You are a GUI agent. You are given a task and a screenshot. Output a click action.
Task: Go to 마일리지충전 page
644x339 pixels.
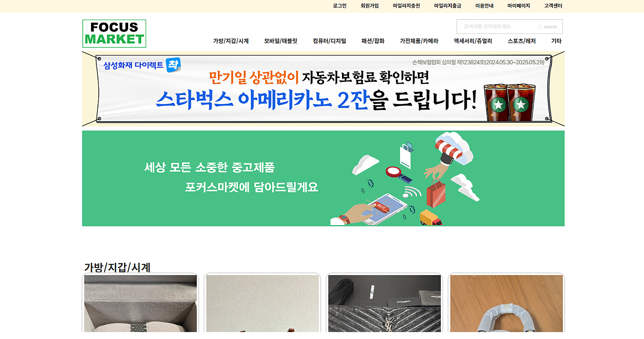406,6
